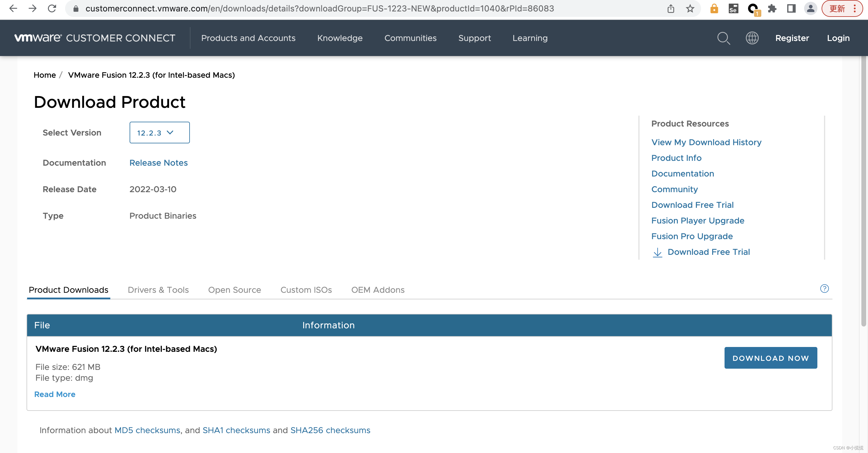Bookmark page with the star icon
The image size is (868, 453).
click(x=690, y=8)
